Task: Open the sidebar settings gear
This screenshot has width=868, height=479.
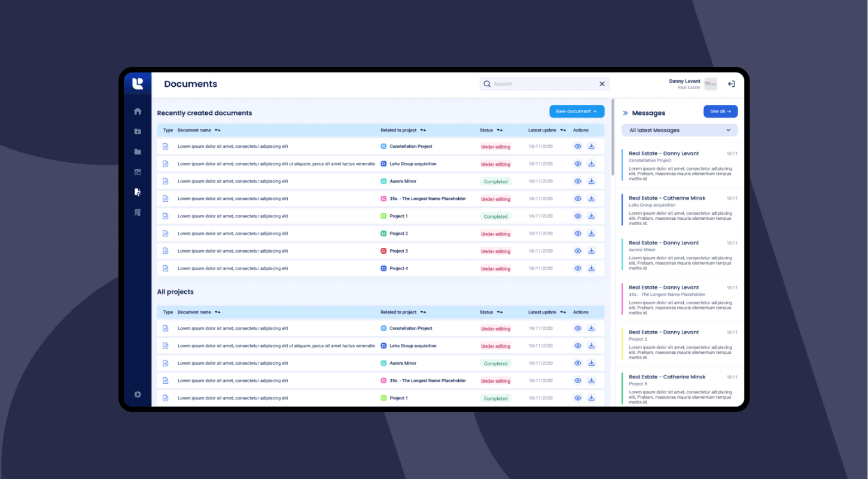Action: 138,395
